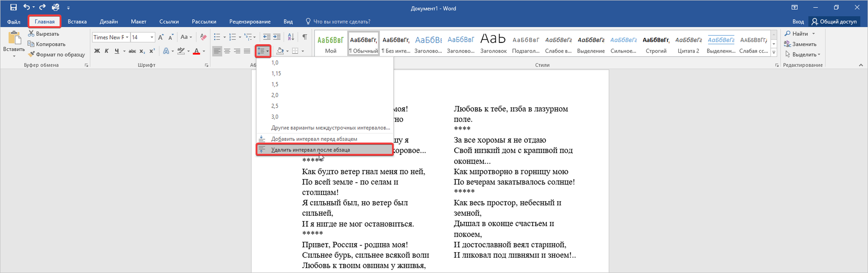The image size is (868, 273).
Task: Toggle italic formatting К button
Action: (107, 51)
